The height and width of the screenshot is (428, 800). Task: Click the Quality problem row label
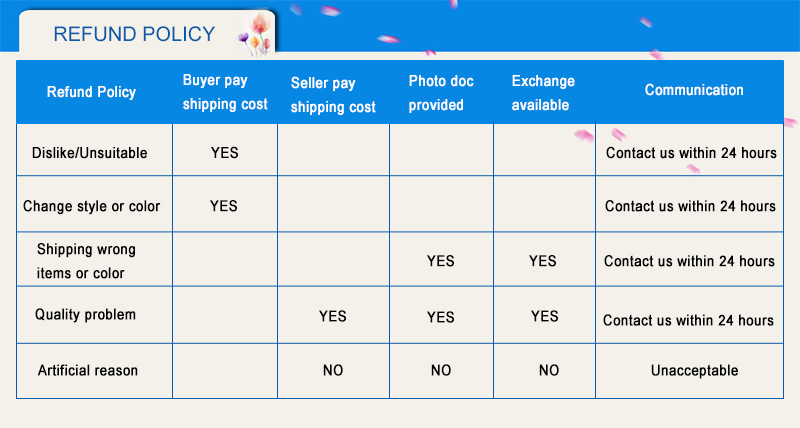[85, 314]
